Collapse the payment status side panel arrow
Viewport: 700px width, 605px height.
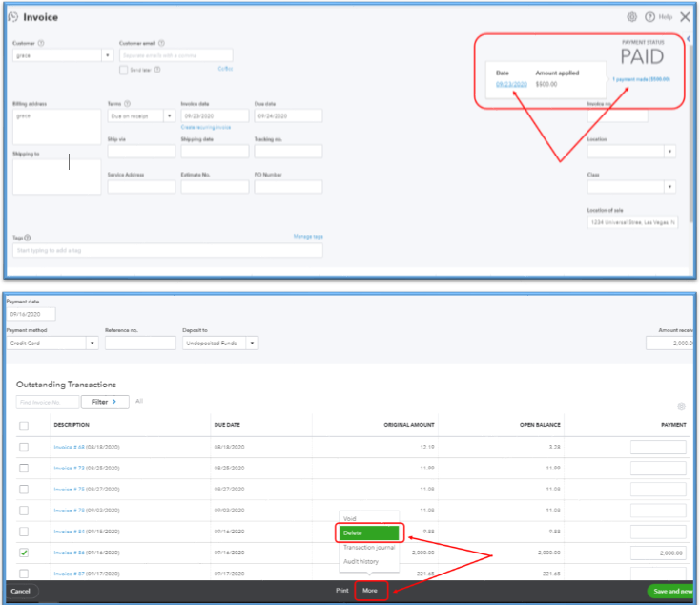pyautogui.click(x=689, y=39)
